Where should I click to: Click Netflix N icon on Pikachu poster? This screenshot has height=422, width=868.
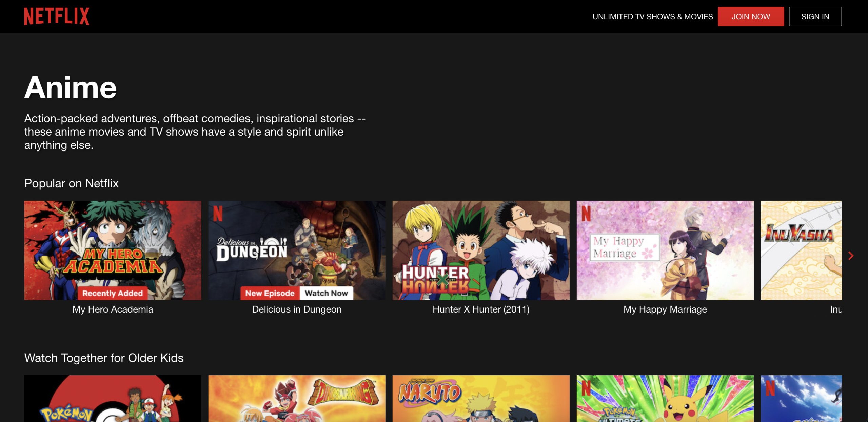pyautogui.click(x=586, y=388)
